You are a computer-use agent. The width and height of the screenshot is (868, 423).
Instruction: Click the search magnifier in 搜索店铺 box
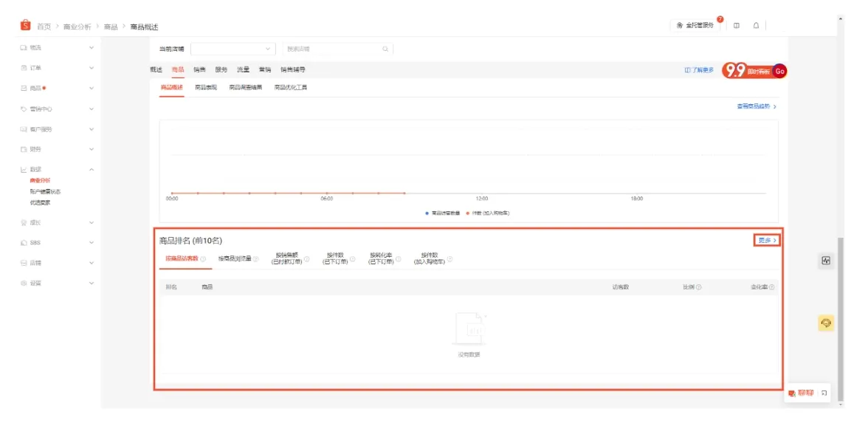(x=385, y=49)
